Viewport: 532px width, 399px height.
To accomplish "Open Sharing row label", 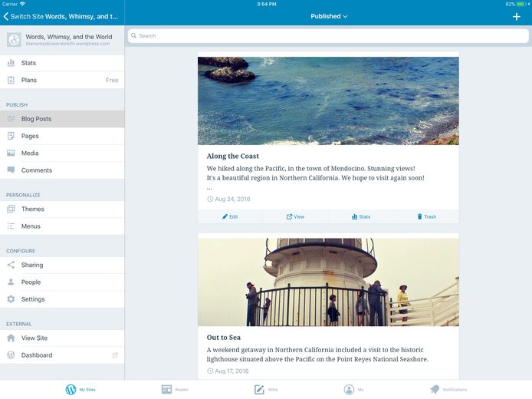I will click(x=32, y=265).
